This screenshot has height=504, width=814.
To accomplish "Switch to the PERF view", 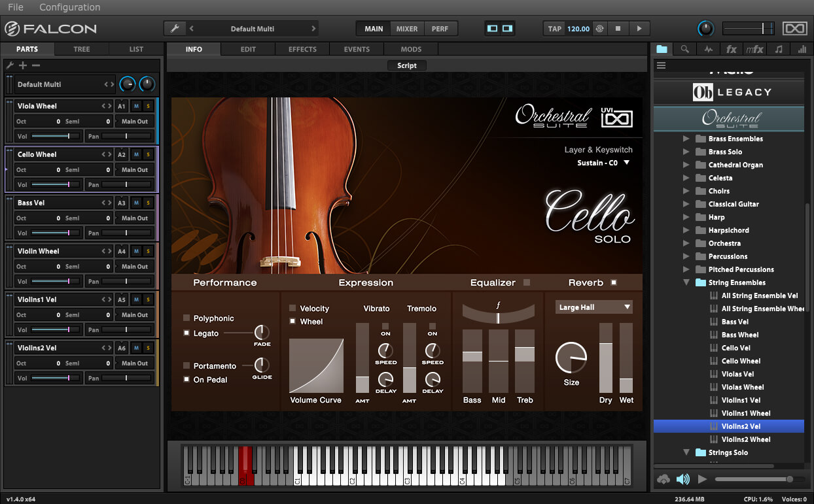I will tap(440, 29).
